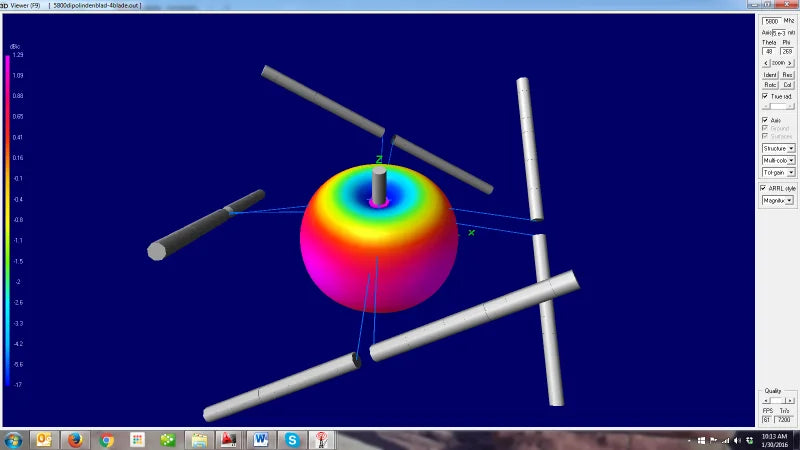The height and width of the screenshot is (450, 800).
Task: Toggle the True rad. checkbox
Action: click(x=765, y=96)
